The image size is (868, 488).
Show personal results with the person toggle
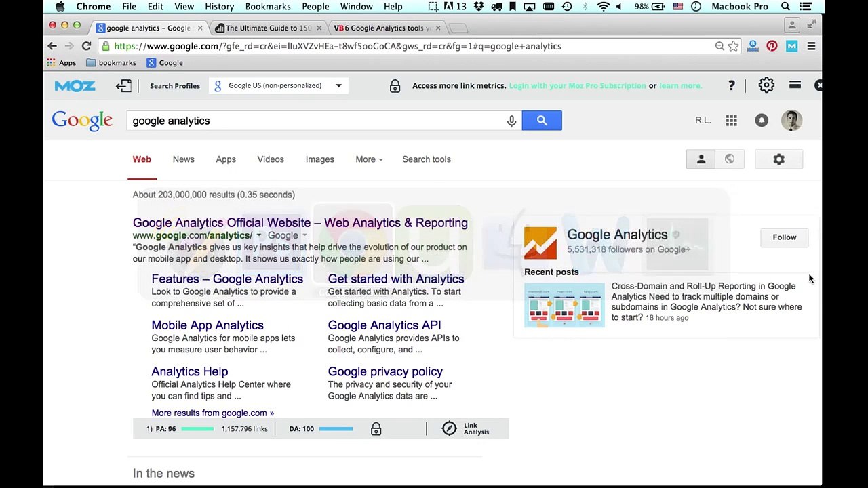701,159
